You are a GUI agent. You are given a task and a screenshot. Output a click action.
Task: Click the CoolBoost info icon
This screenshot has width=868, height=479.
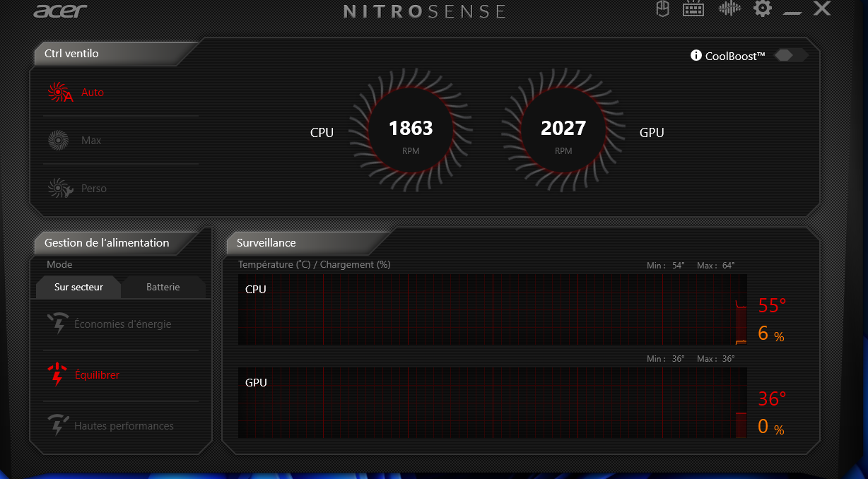pyautogui.click(x=696, y=55)
